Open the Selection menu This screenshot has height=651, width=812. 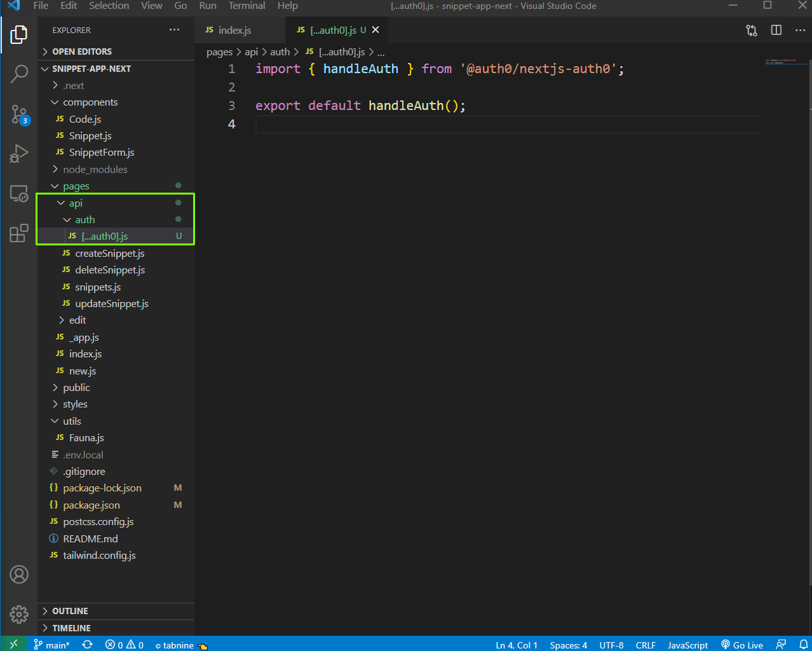[109, 6]
